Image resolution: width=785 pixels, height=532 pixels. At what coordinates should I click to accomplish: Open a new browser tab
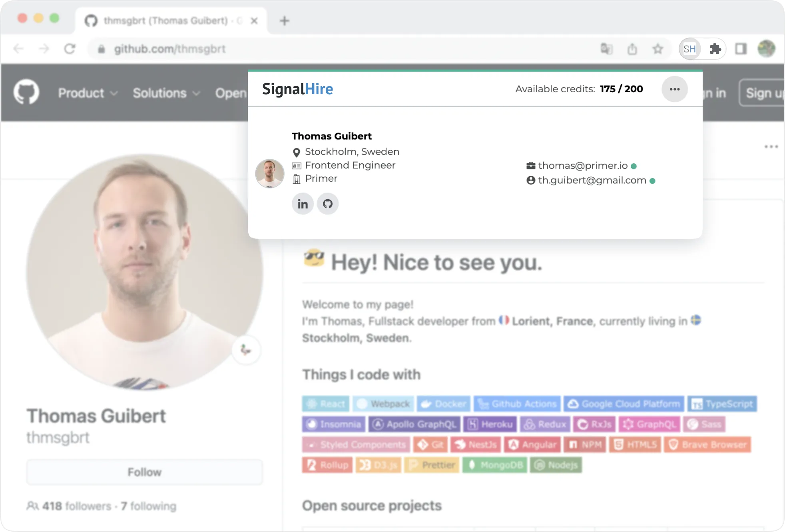pos(284,21)
